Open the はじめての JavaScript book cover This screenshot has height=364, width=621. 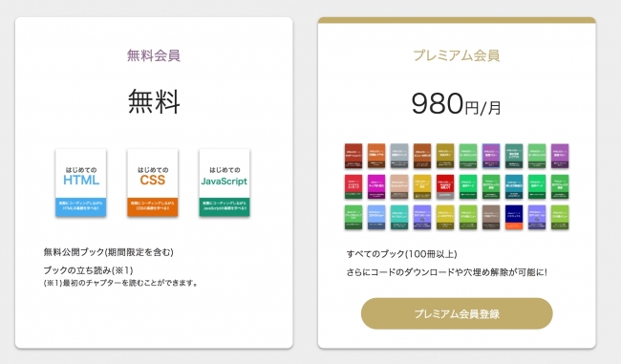pos(225,182)
